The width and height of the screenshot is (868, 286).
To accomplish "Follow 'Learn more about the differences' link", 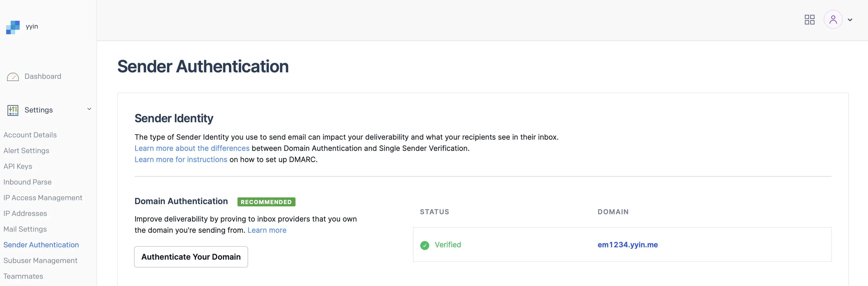I will [192, 148].
